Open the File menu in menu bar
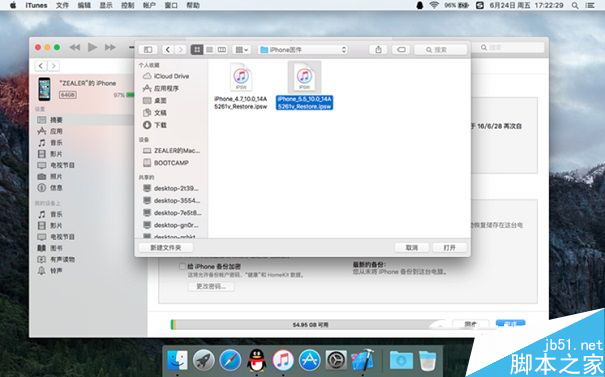This screenshot has width=605, height=377. [x=62, y=5]
